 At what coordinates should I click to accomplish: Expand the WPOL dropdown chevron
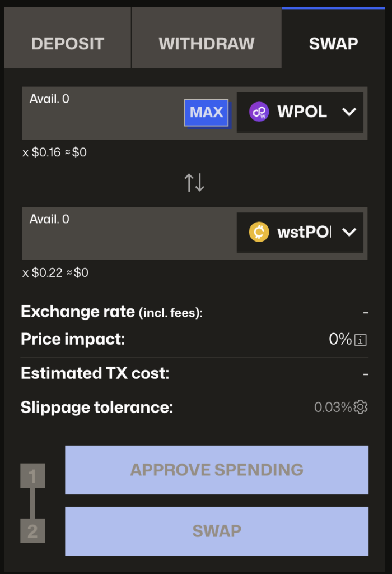click(x=349, y=112)
